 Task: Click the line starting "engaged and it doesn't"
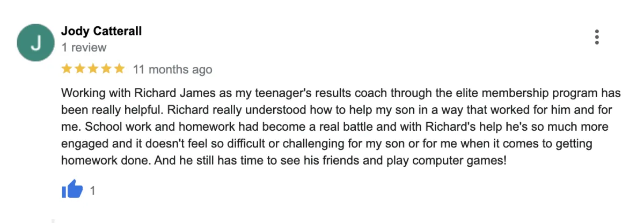click(336, 144)
